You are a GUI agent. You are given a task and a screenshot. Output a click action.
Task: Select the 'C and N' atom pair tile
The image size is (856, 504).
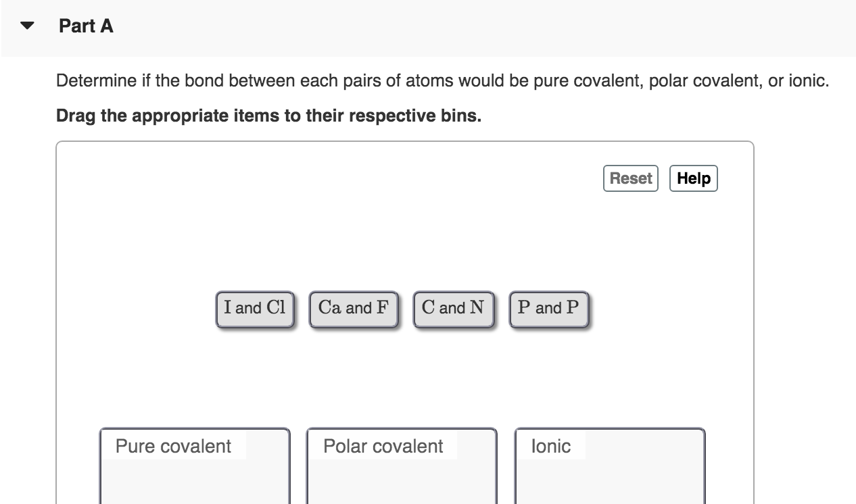coord(452,307)
